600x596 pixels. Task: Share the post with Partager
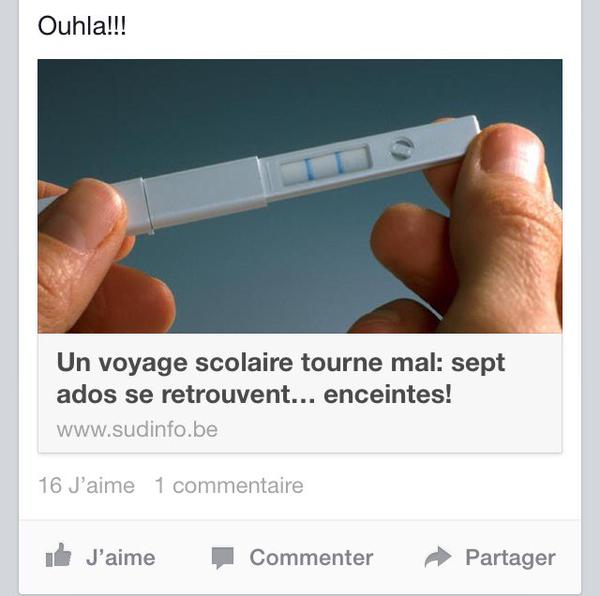click(510, 558)
